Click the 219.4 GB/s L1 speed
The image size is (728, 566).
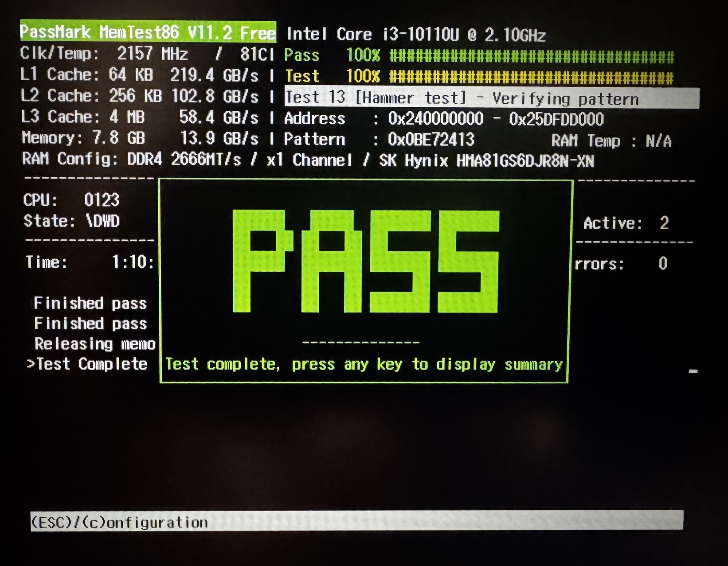click(x=214, y=75)
